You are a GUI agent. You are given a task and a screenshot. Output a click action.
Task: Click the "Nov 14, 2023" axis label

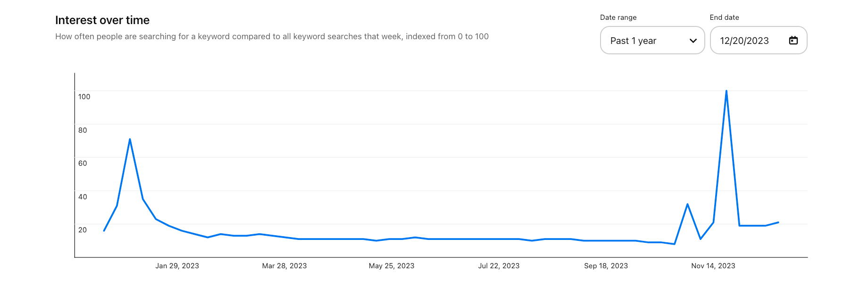click(x=713, y=266)
